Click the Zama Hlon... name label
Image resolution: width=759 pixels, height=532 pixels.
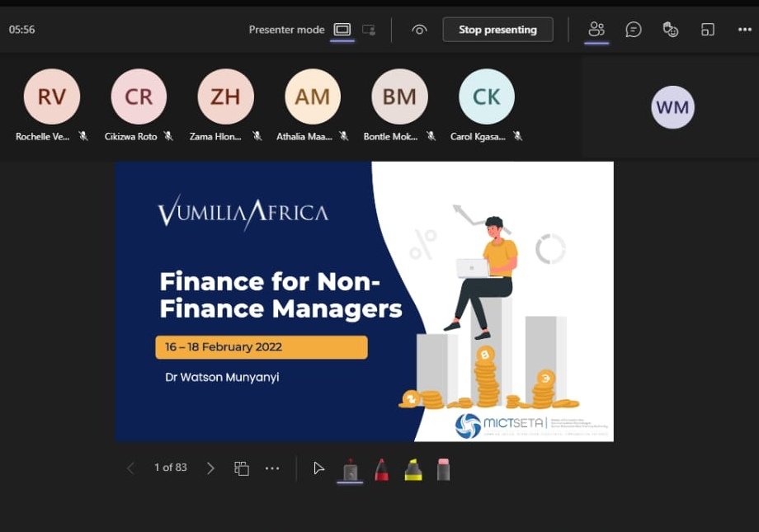215,137
